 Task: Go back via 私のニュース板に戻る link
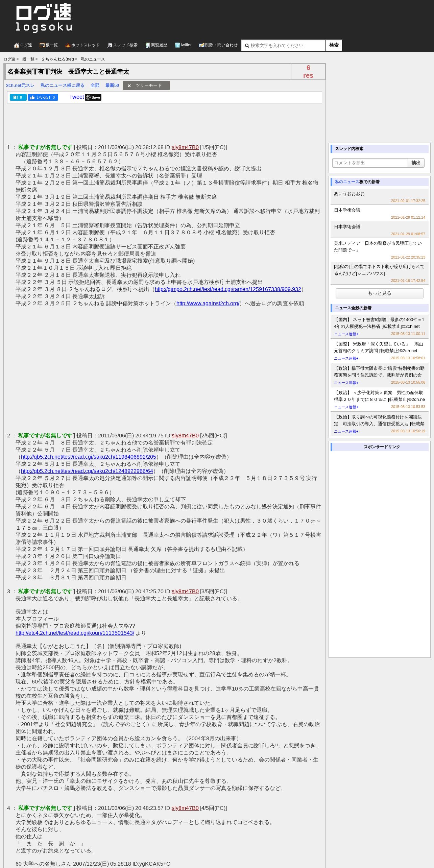coord(63,86)
